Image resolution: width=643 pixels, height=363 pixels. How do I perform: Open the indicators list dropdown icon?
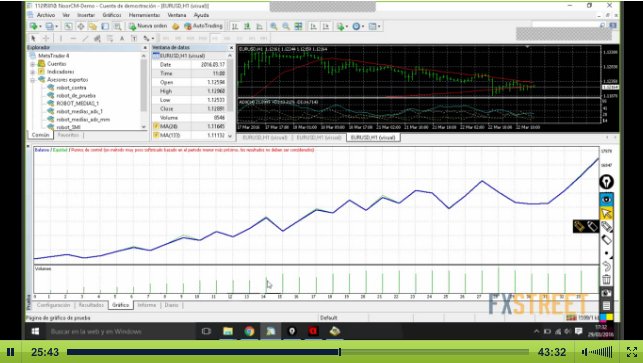[341, 26]
